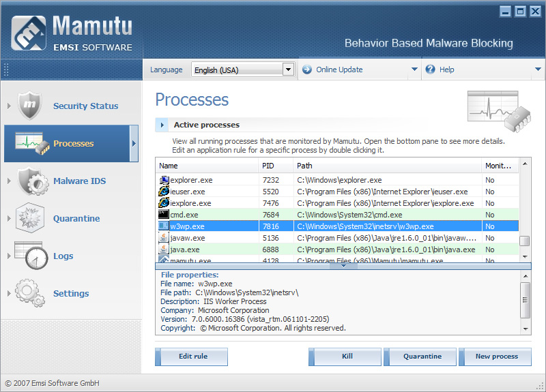Click the Malware IDS gear-shield icon
The height and width of the screenshot is (392, 546).
click(33, 181)
